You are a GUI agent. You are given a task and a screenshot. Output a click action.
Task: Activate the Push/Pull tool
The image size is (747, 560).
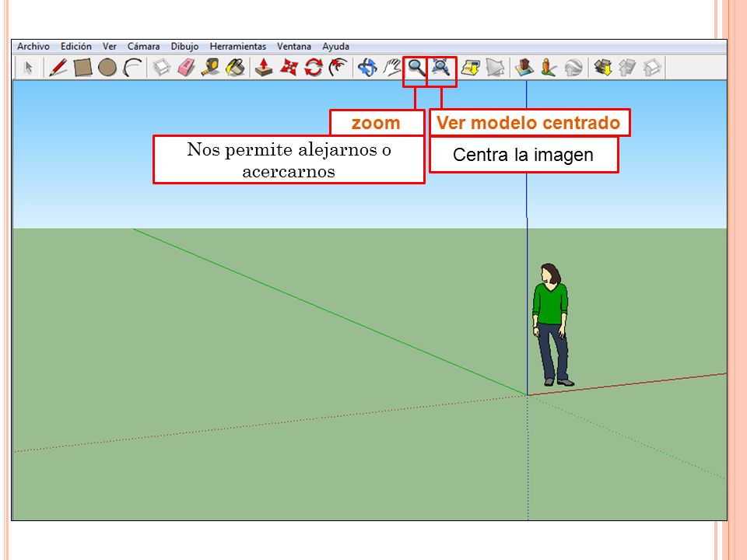pyautogui.click(x=264, y=68)
